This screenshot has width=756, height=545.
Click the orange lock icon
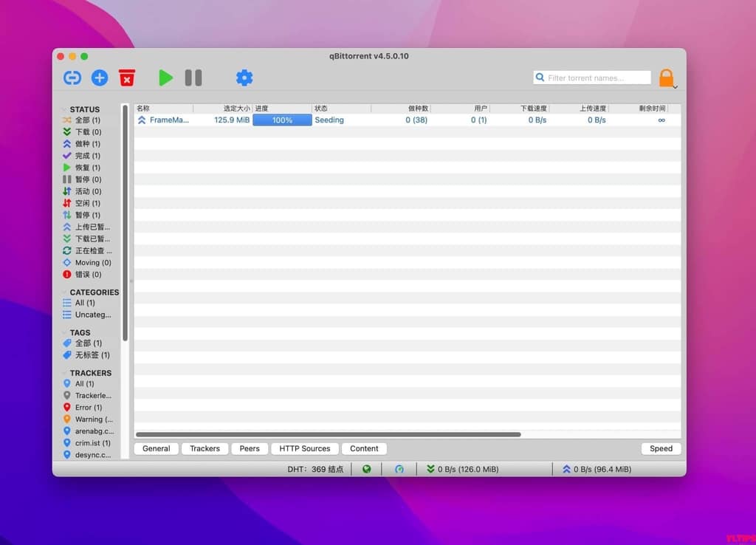click(x=667, y=78)
